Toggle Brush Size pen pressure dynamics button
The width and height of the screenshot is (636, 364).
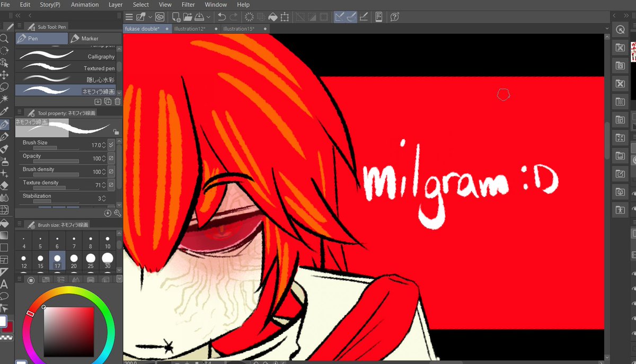[111, 145]
